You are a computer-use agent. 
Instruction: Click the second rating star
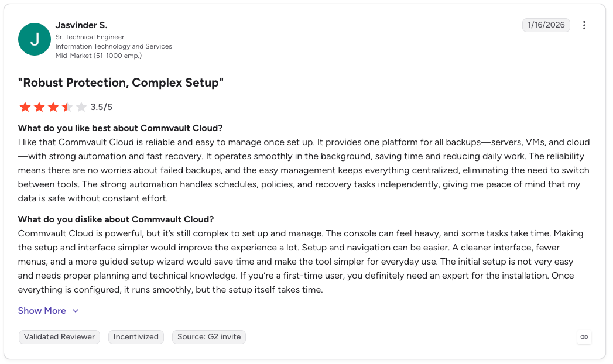39,107
